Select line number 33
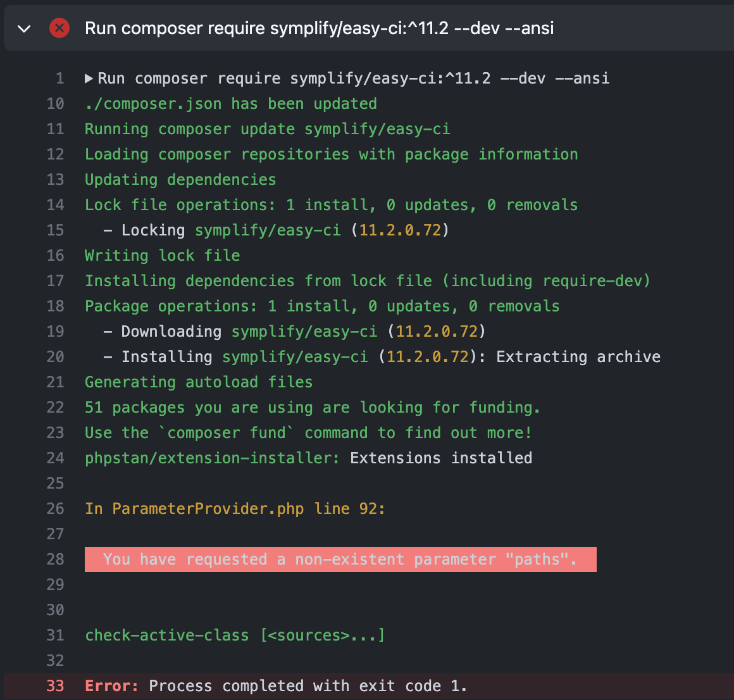The width and height of the screenshot is (734, 700). pyautogui.click(x=55, y=685)
